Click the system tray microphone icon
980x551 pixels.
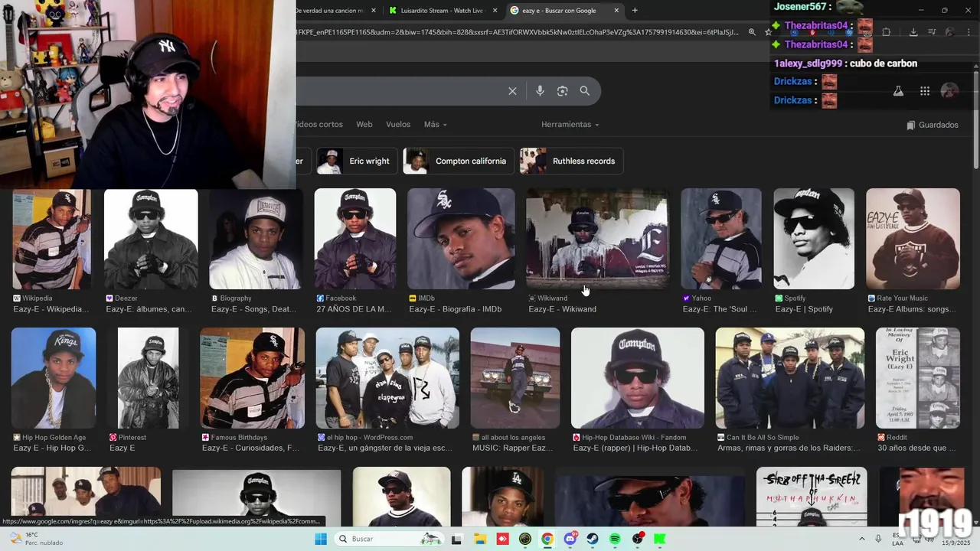(x=877, y=539)
